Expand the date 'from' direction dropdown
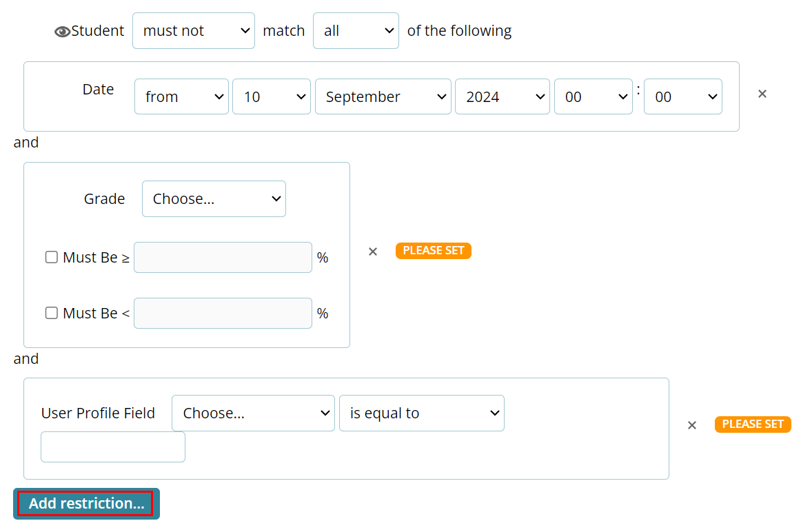The image size is (801, 532). click(x=181, y=96)
